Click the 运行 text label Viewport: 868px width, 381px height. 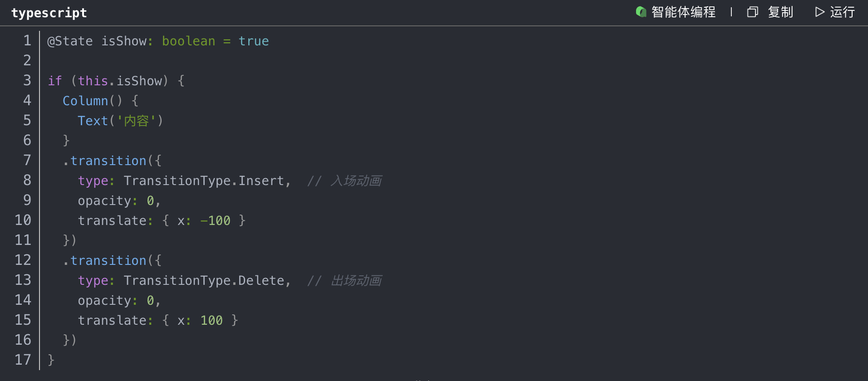coord(842,12)
